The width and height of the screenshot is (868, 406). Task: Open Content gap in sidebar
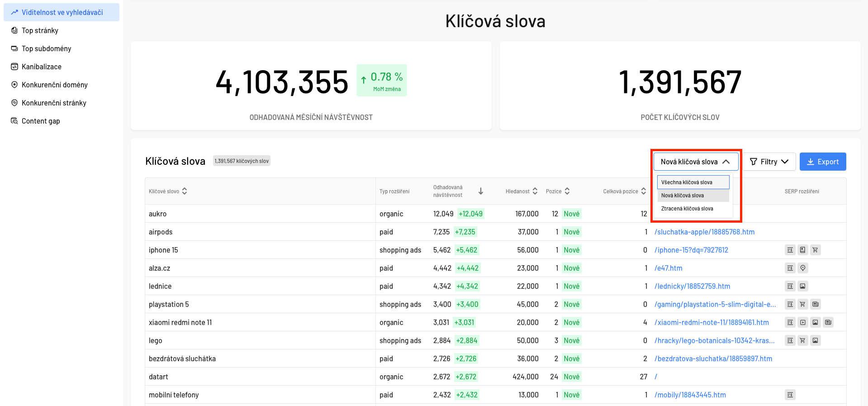point(41,121)
